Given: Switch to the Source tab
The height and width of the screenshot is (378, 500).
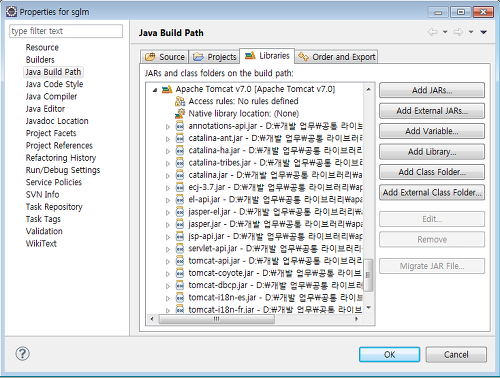Looking at the screenshot, I should [165, 57].
